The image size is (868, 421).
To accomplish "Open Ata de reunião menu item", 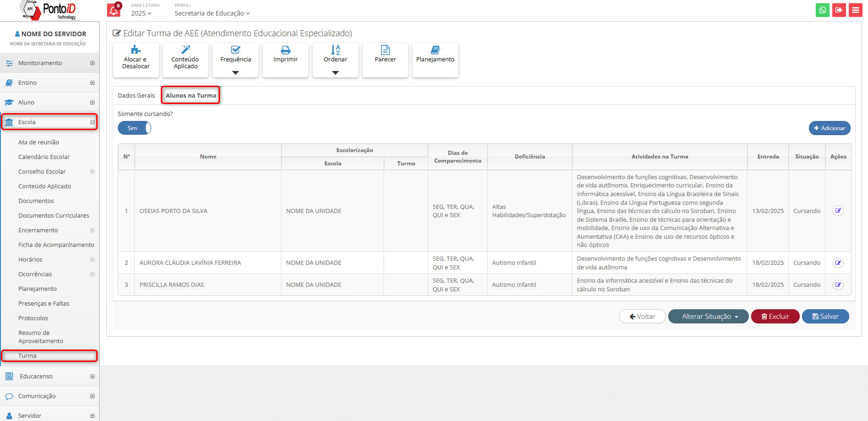I will point(38,142).
